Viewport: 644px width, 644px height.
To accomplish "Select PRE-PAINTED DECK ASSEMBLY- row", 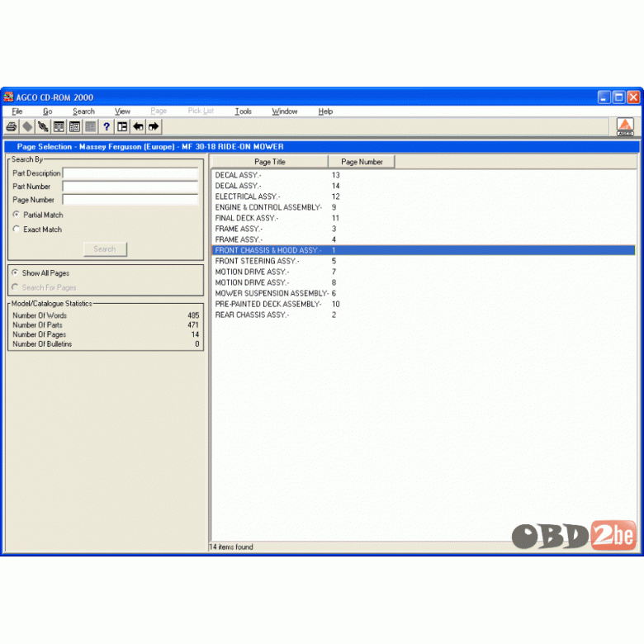I will (x=424, y=304).
